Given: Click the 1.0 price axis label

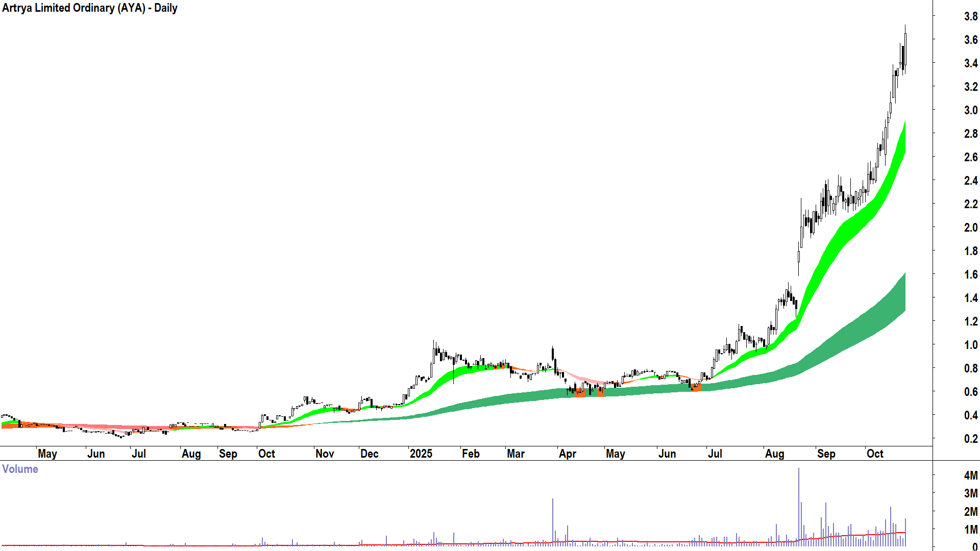Looking at the screenshot, I should point(970,345).
